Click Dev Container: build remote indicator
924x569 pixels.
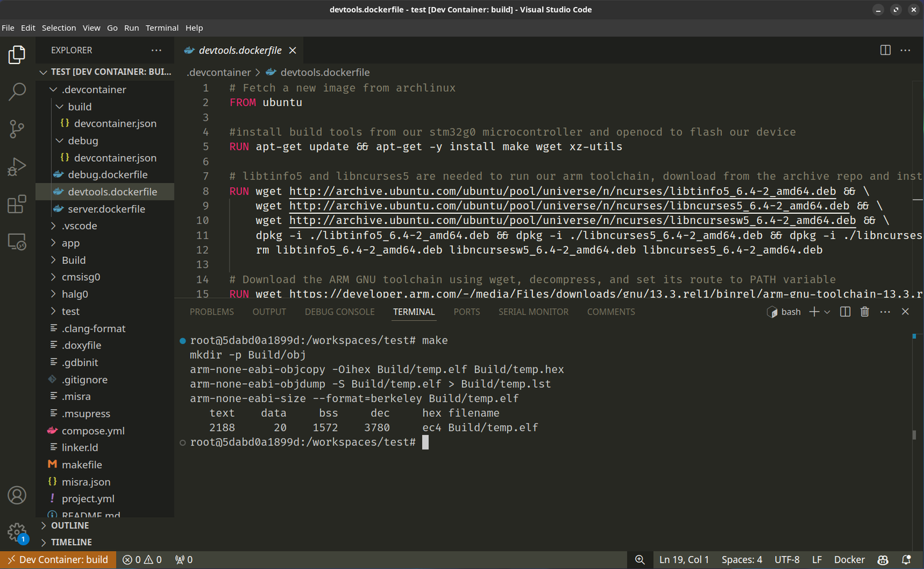pyautogui.click(x=58, y=559)
